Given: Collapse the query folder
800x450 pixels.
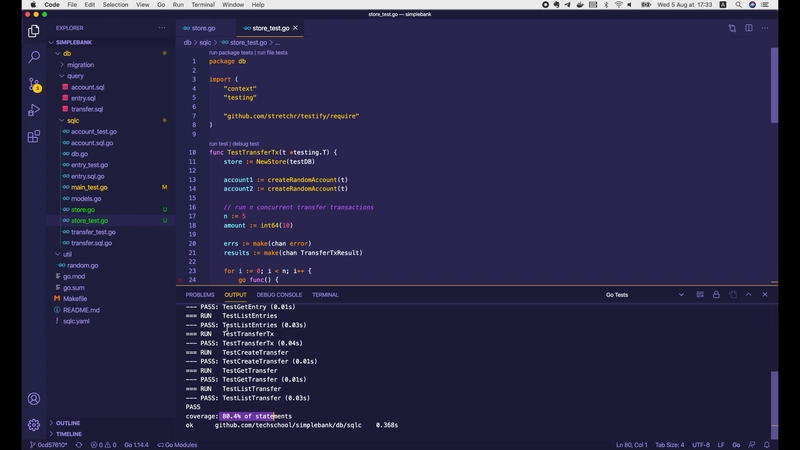Looking at the screenshot, I should pos(75,76).
